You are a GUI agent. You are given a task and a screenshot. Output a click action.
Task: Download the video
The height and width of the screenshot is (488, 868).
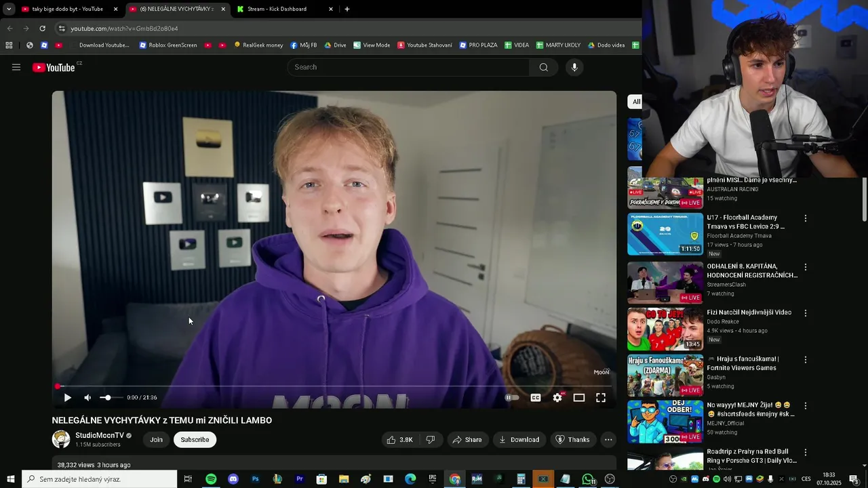[519, 440]
